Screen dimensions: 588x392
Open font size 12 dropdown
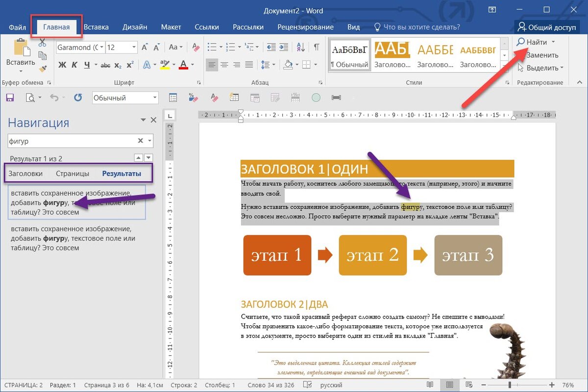tap(134, 48)
